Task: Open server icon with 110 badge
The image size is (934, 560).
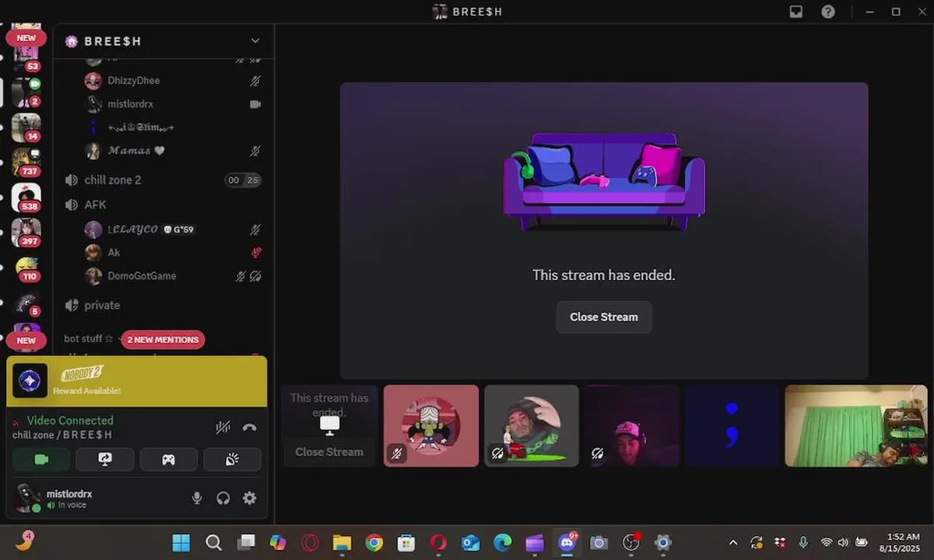Action: pyautogui.click(x=26, y=268)
